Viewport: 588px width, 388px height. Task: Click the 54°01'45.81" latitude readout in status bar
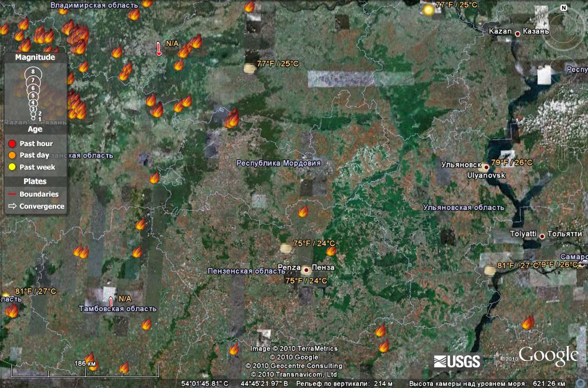point(204,383)
